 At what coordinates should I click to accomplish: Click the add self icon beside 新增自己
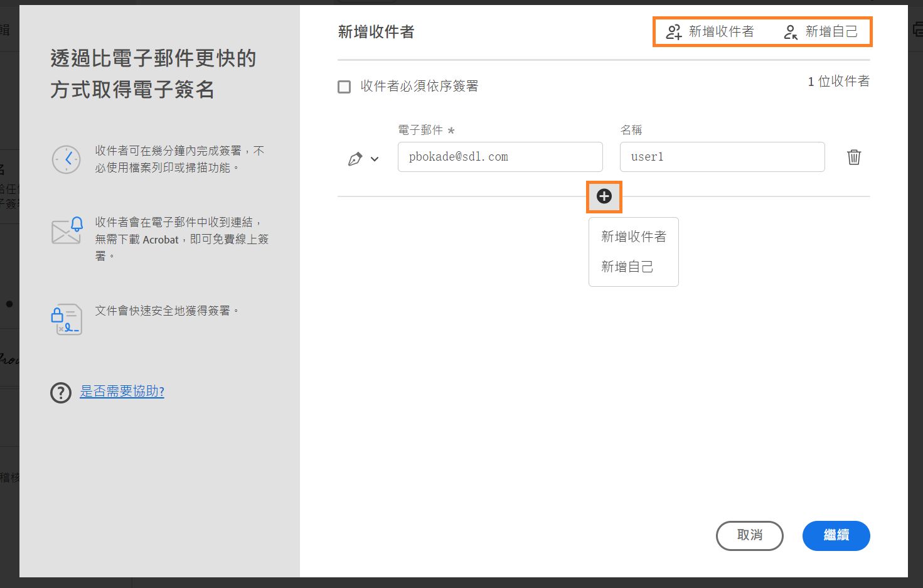[789, 31]
